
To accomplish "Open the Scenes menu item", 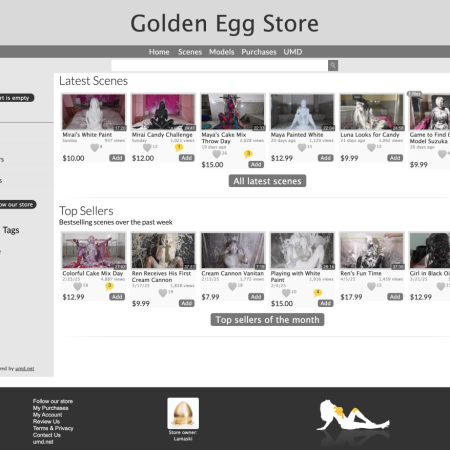I will click(190, 52).
